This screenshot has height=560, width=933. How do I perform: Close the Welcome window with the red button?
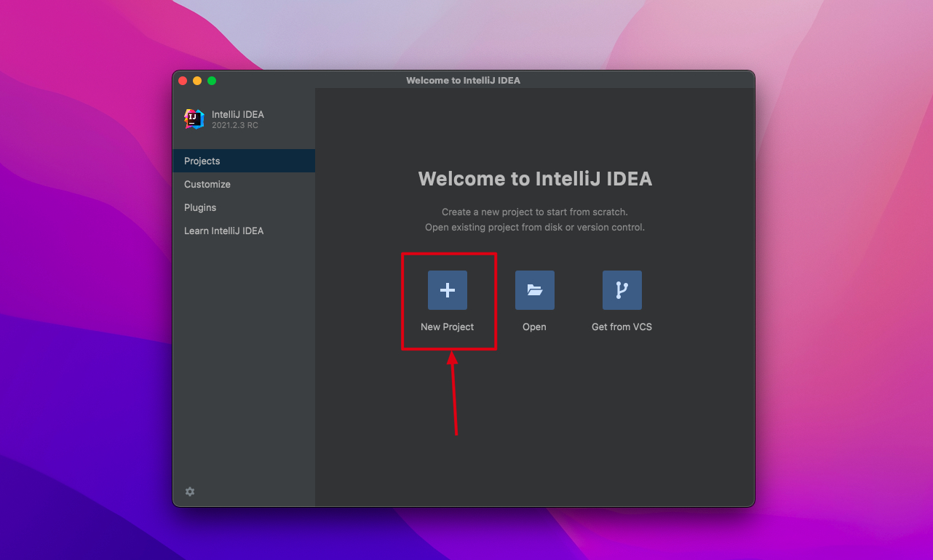click(x=183, y=81)
